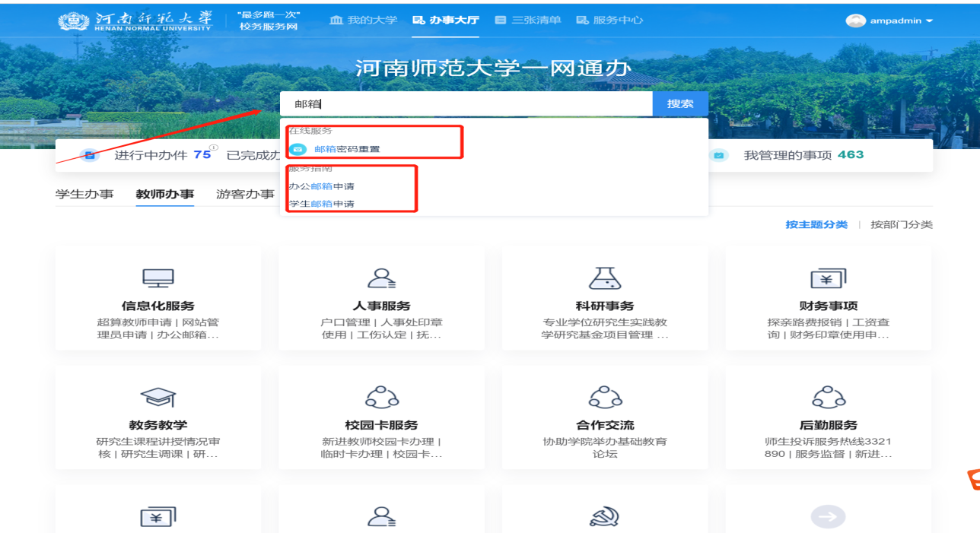Switch to 按部门分类 view
The height and width of the screenshot is (533, 980).
pyautogui.click(x=901, y=224)
